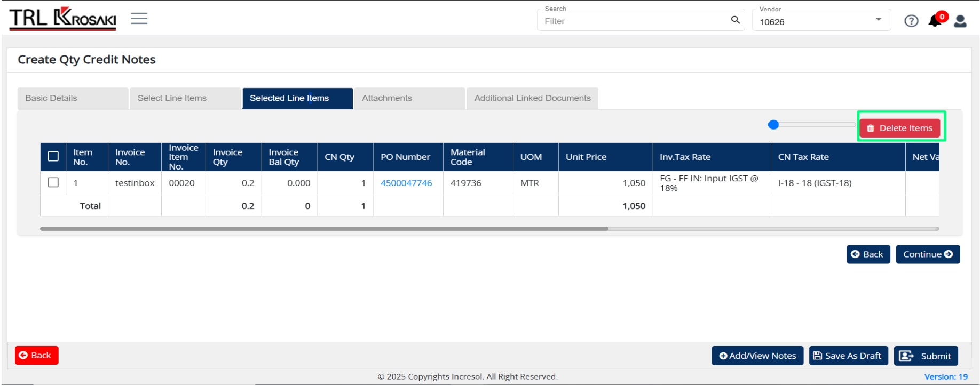Open Add/View Notes
This screenshot has width=980, height=386.
[757, 356]
